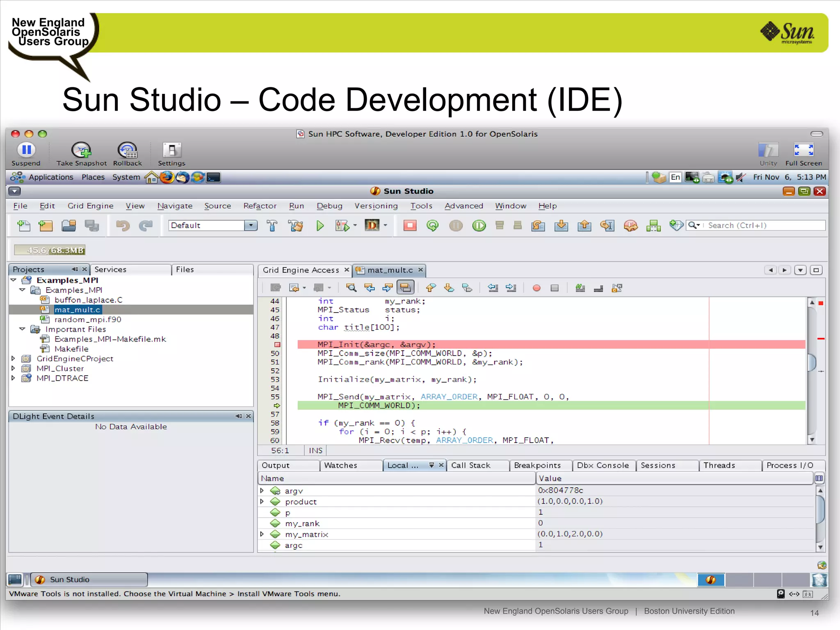
Task: Open the Places menu in panel
Action: pos(93,177)
